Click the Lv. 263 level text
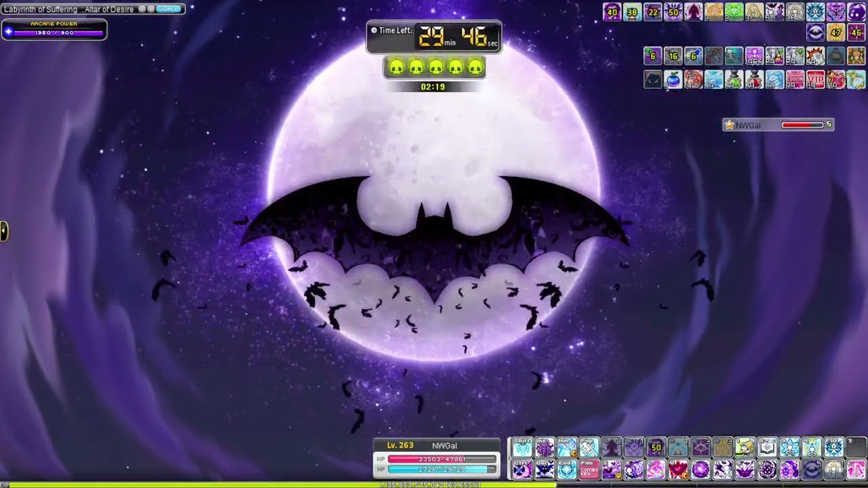The image size is (868, 488). click(x=400, y=445)
